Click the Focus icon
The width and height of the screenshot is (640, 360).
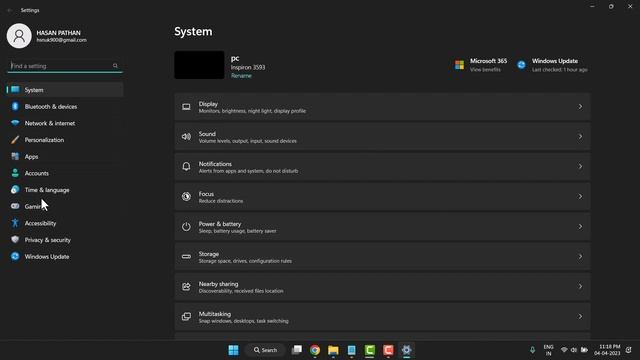point(186,197)
